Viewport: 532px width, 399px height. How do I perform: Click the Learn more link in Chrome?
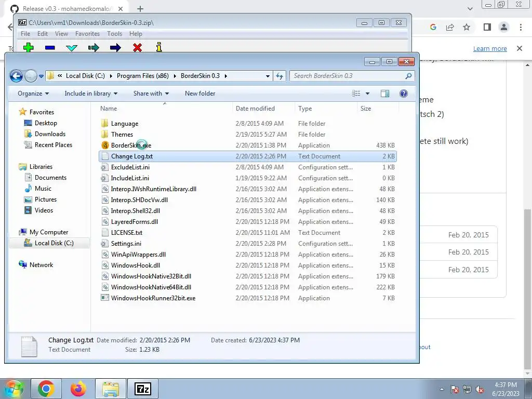[490, 48]
